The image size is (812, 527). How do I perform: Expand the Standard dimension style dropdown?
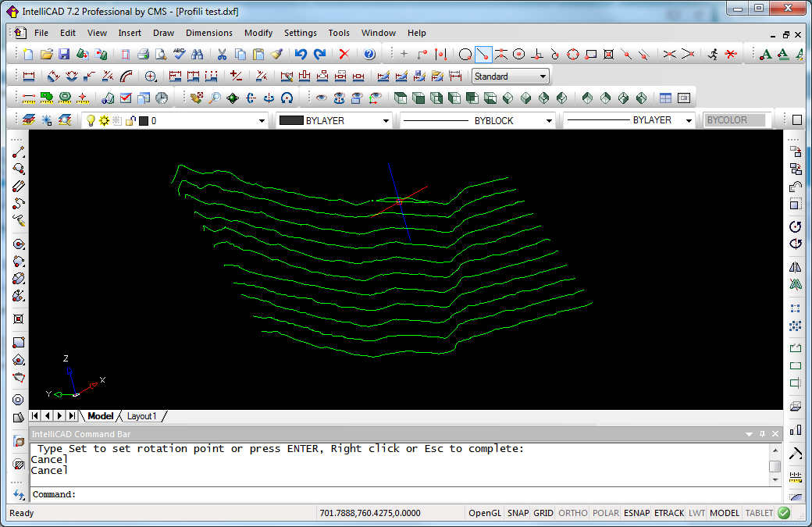point(543,77)
